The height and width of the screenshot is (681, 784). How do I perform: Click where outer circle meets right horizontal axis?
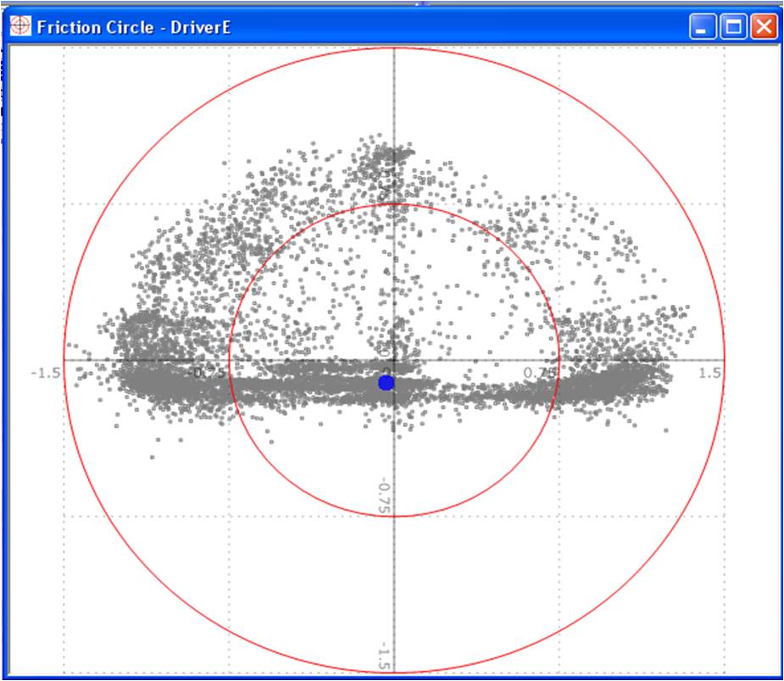(725, 360)
